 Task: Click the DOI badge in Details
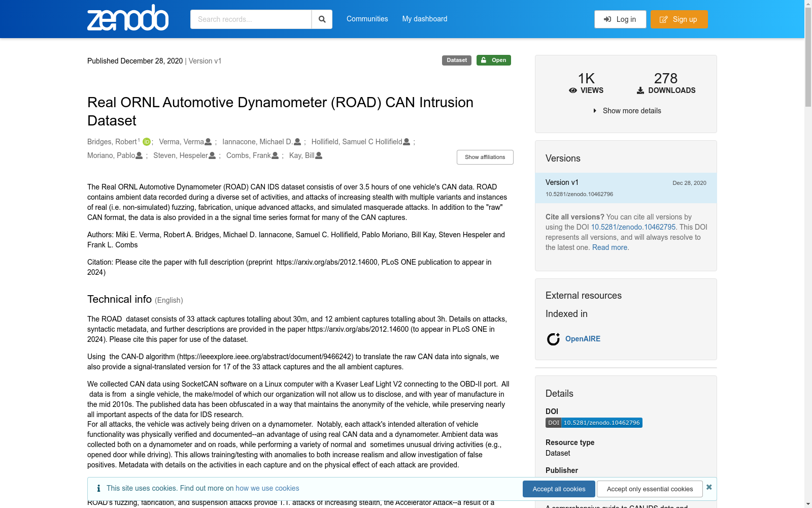pyautogui.click(x=594, y=423)
